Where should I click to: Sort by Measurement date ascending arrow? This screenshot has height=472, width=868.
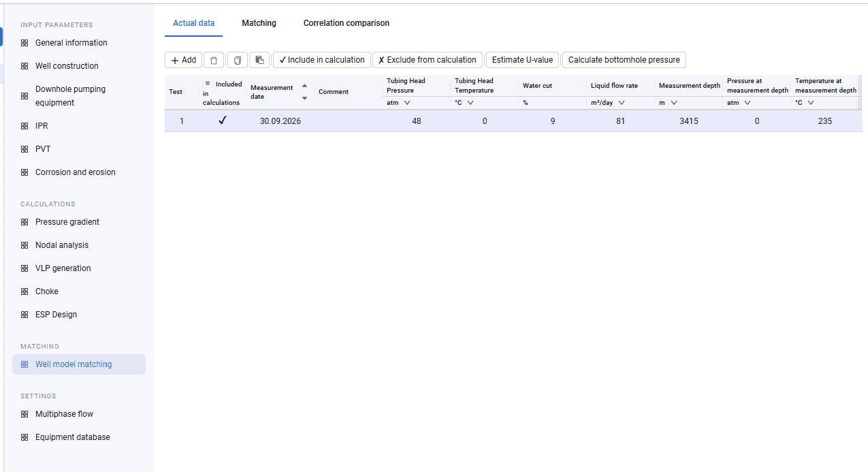click(304, 86)
